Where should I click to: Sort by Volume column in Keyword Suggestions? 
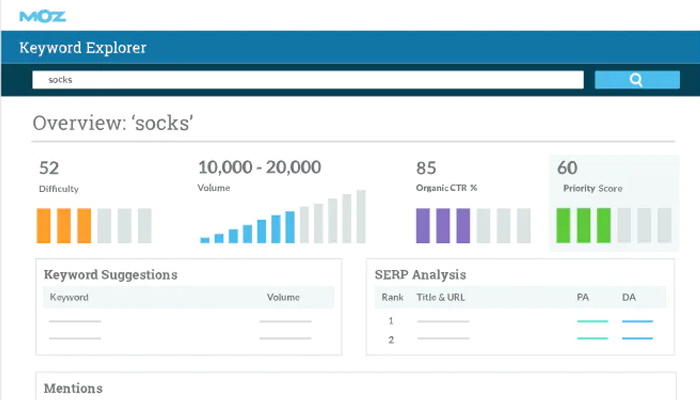283,297
